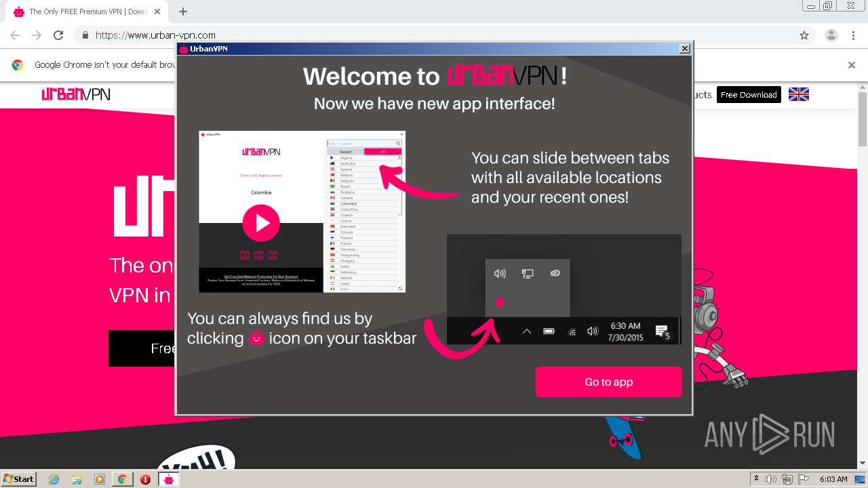The width and height of the screenshot is (868, 488).
Task: Open the Chrome profile avatar menu
Action: [x=831, y=35]
